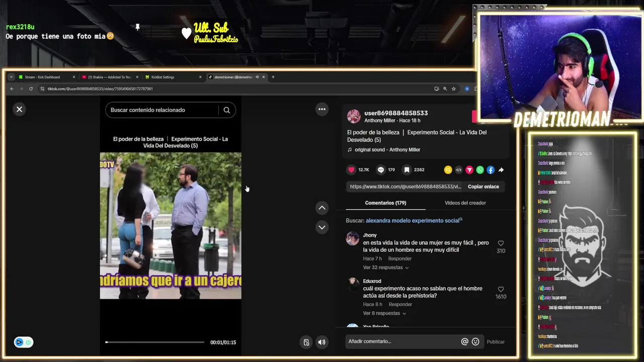Expand Ver 8 respuestas under Eduxrod's comment

[384, 313]
